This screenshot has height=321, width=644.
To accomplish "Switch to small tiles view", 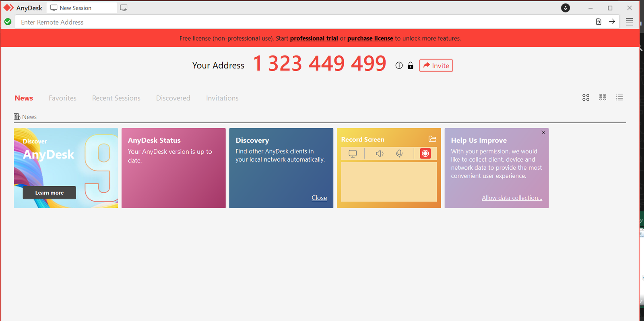I will tap(603, 98).
